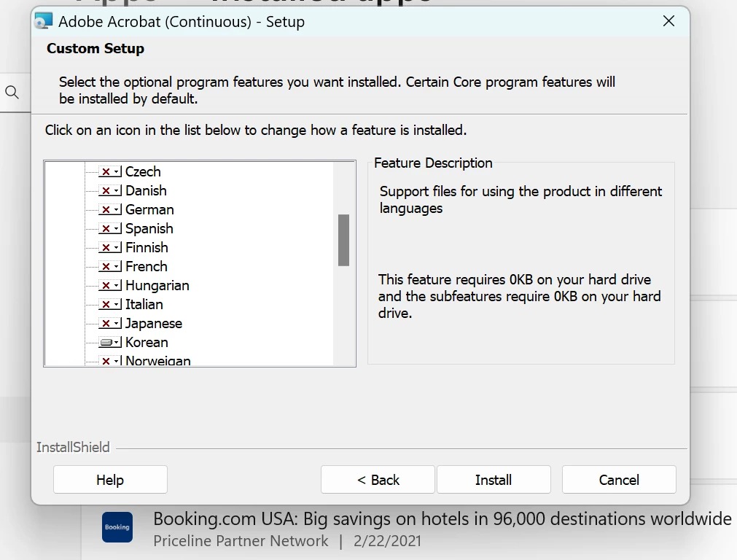The width and height of the screenshot is (737, 560).
Task: Open the German feature install dropdown icon
Action: pos(110,210)
